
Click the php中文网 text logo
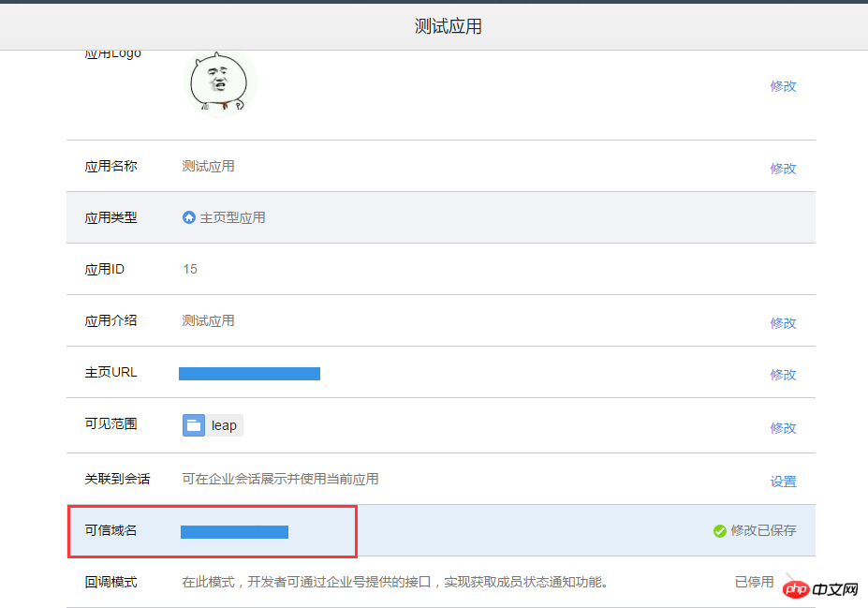point(836,589)
